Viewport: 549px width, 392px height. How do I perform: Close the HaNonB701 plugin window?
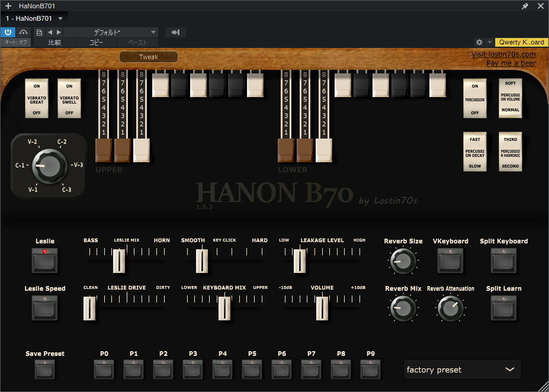coord(541,6)
